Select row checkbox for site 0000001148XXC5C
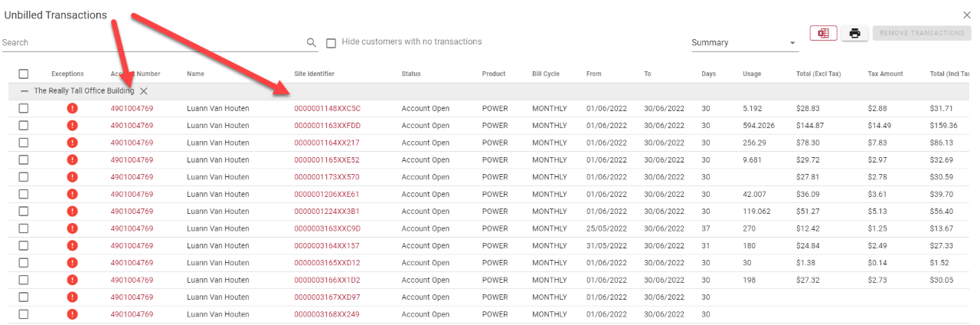Screen dimensions: 980x325 click(24, 108)
